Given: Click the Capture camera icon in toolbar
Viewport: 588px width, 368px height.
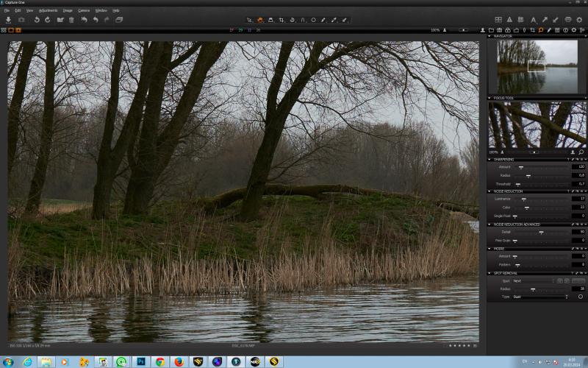Looking at the screenshot, I should pyautogui.click(x=21, y=20).
